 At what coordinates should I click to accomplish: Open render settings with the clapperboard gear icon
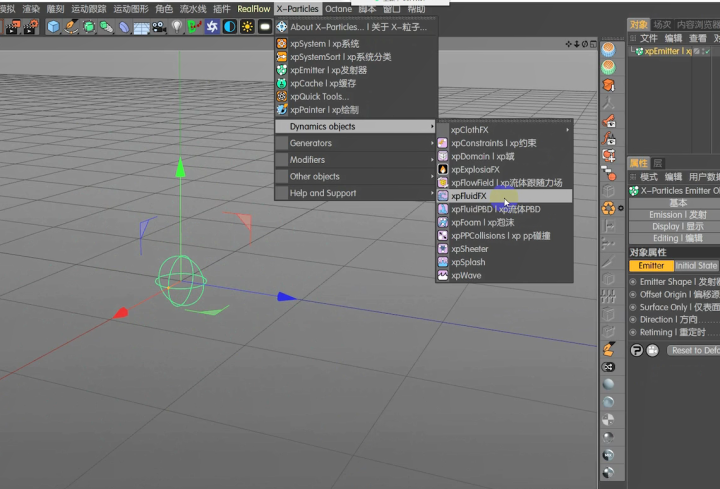(31, 27)
